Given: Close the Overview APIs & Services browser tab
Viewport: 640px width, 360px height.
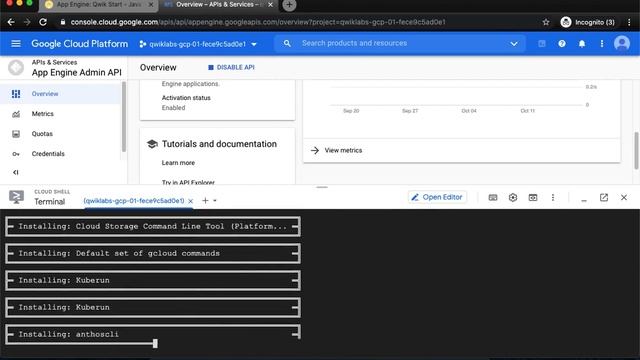Looking at the screenshot, I should coord(270,5).
